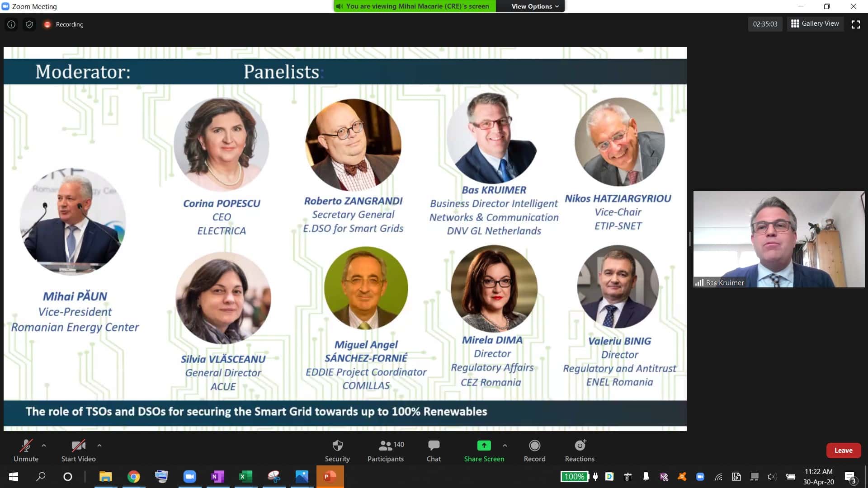This screenshot has width=868, height=488.
Task: Open the Participants panel showing 140
Action: (386, 450)
